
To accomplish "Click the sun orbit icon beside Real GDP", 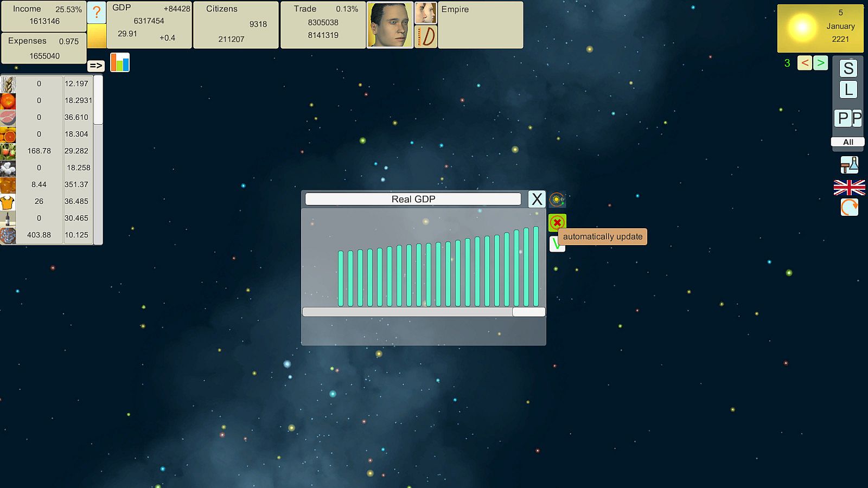I will 557,200.
